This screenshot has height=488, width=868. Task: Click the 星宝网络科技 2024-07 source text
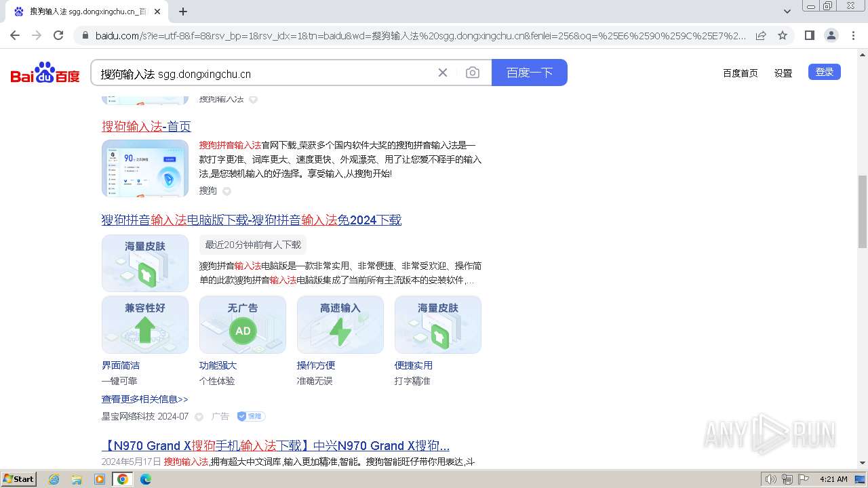145,416
